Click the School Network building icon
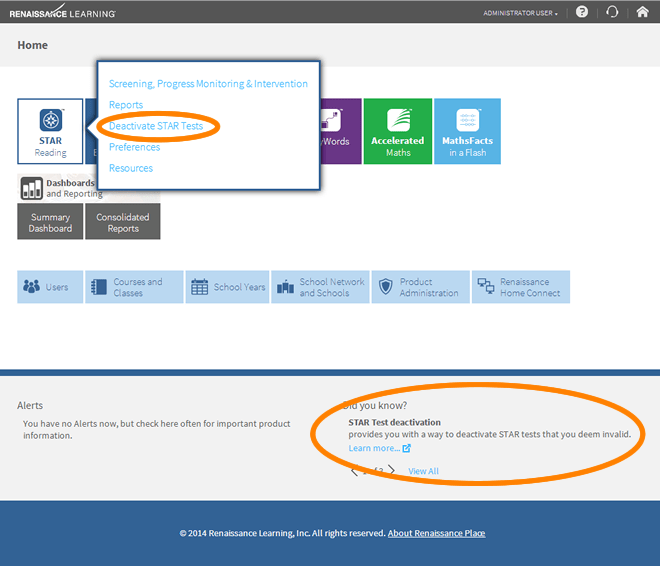 click(x=285, y=287)
